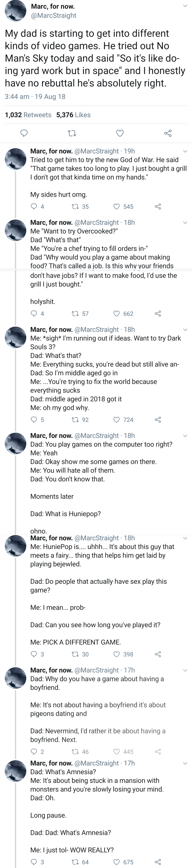Open the @MarcStraight handle in the main tweet
Screen dimensions: 192x868
pos(53,16)
